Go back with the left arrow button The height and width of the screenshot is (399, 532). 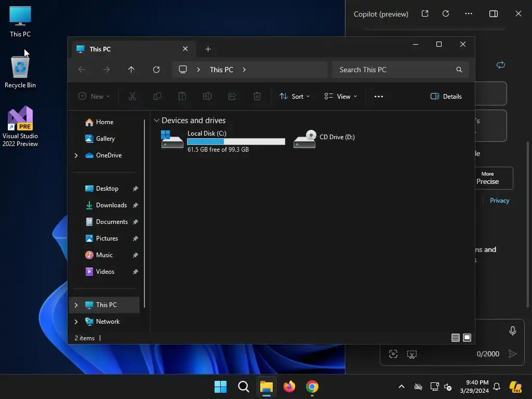click(82, 70)
